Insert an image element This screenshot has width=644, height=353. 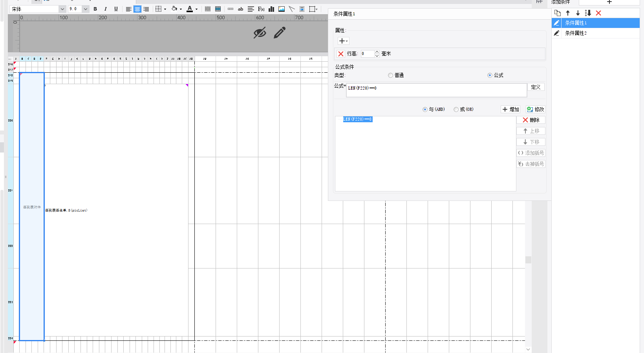click(282, 9)
